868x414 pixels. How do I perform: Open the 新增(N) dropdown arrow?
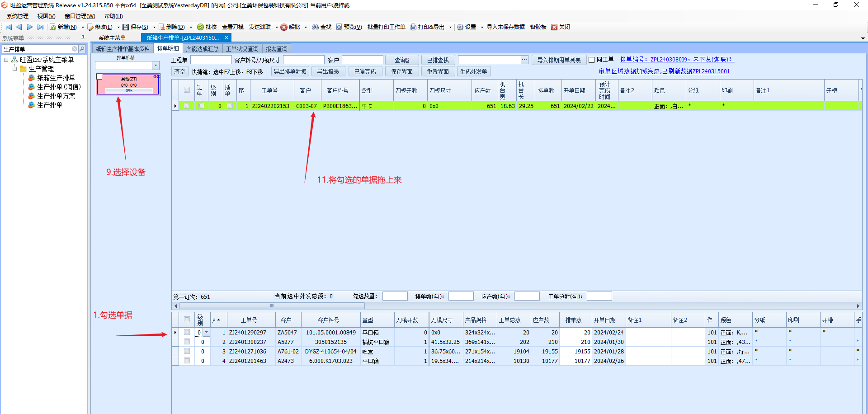point(83,27)
